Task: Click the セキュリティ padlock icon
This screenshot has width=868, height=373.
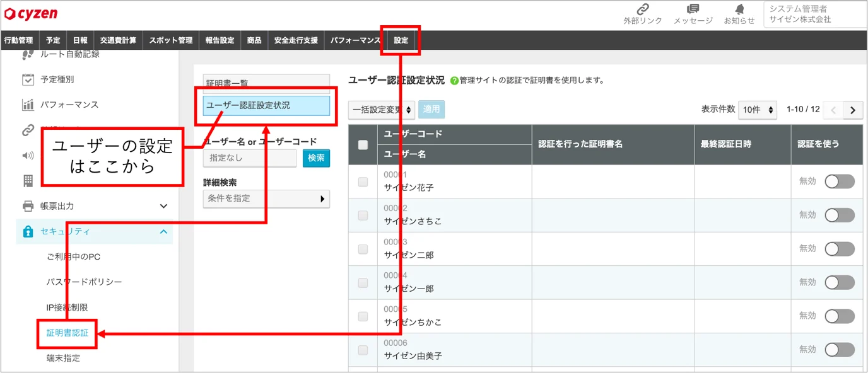Action: coord(28,231)
